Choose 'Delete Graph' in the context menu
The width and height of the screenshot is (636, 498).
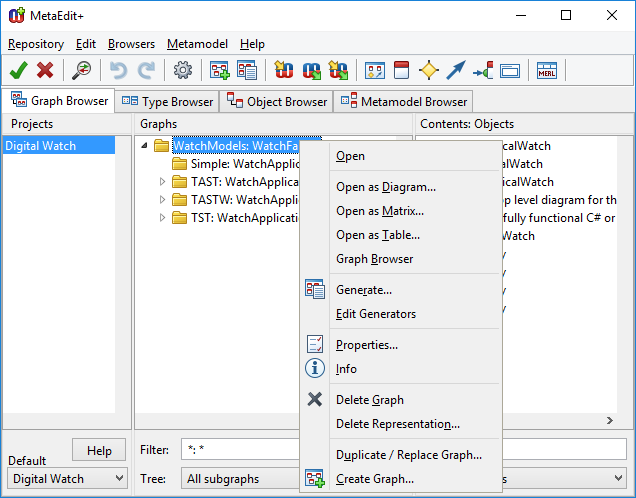tap(369, 400)
